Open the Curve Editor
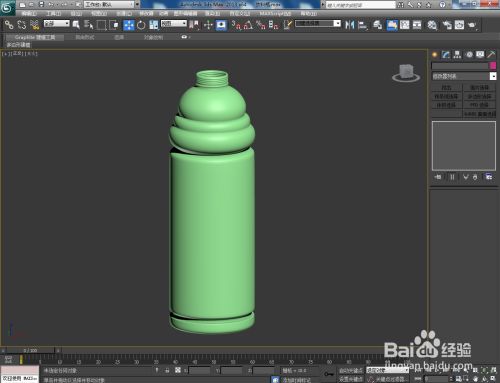500x383 pixels. [x=405, y=25]
